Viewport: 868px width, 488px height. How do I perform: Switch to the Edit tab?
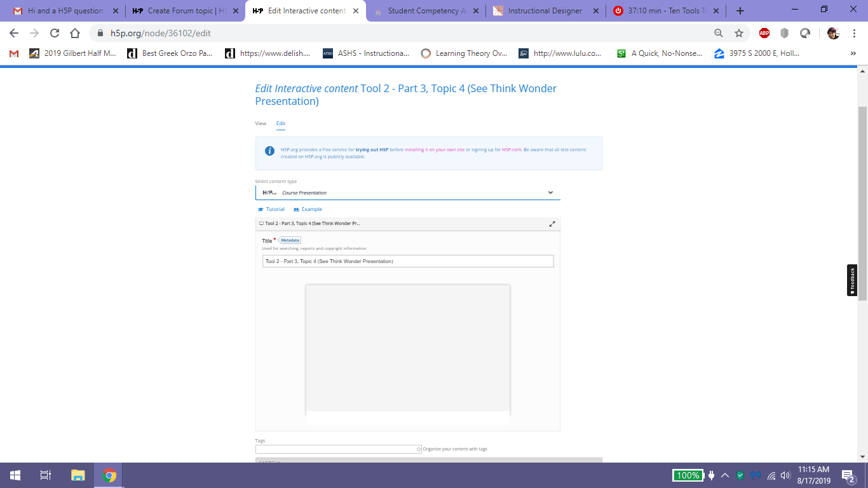point(280,123)
